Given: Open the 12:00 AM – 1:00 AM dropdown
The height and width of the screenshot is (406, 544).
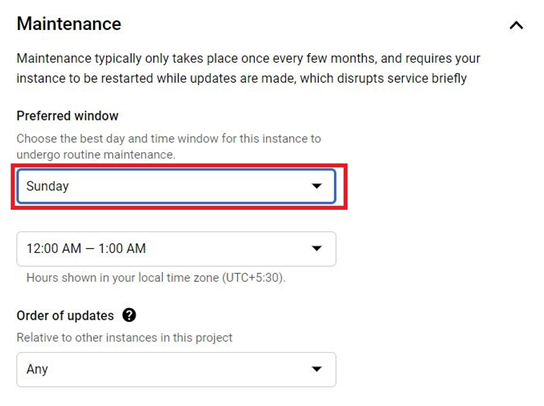Looking at the screenshot, I should (176, 249).
